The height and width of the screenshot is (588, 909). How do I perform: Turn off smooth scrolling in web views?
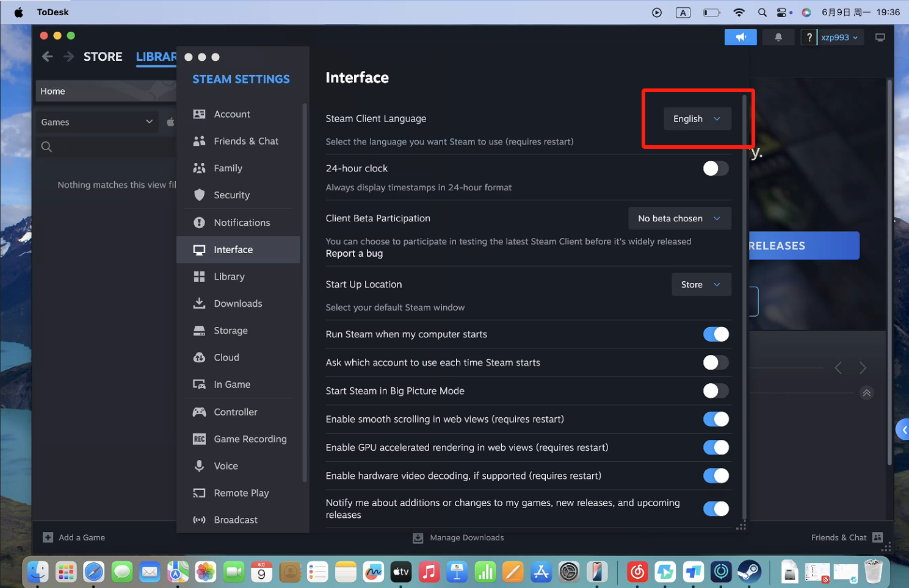[x=715, y=419]
